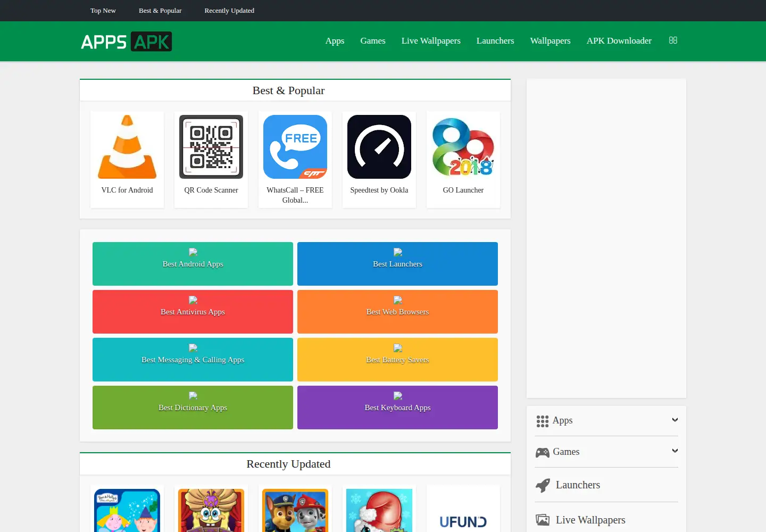
Task: Open the Paw Patrol game thumbnail
Action: click(x=295, y=511)
